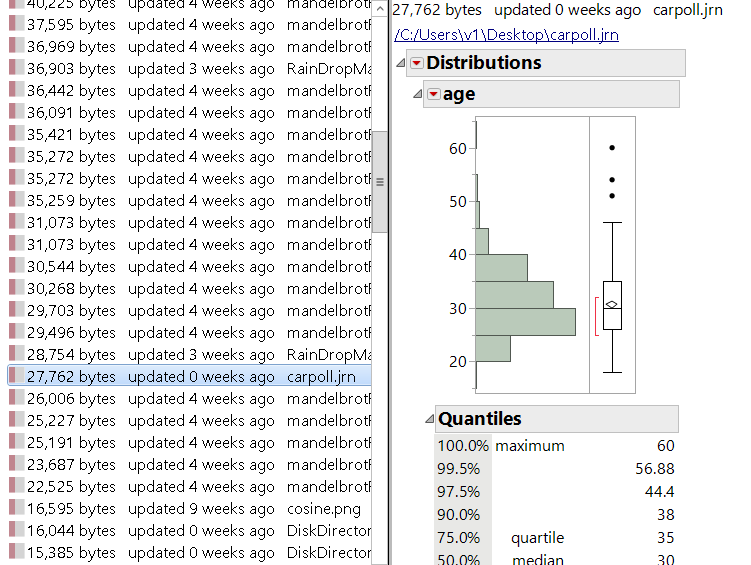Click the icon beside the 37,595 bytes row
This screenshot has width=751, height=565.
pyautogui.click(x=15, y=25)
